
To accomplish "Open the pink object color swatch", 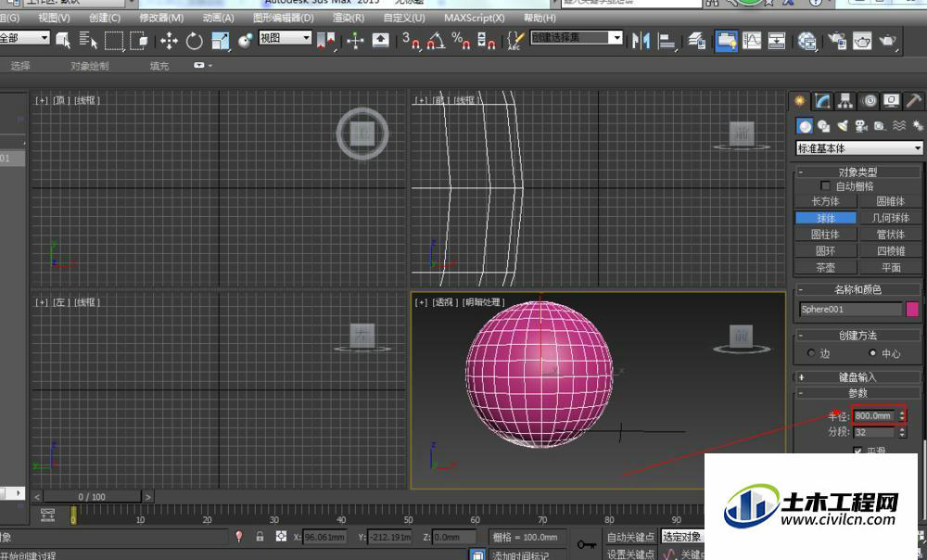I will click(x=912, y=309).
